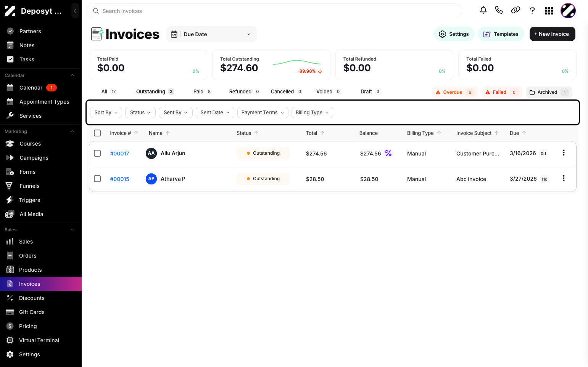This screenshot has width=588, height=367.
Task: Open invoice link #00017
Action: click(119, 154)
